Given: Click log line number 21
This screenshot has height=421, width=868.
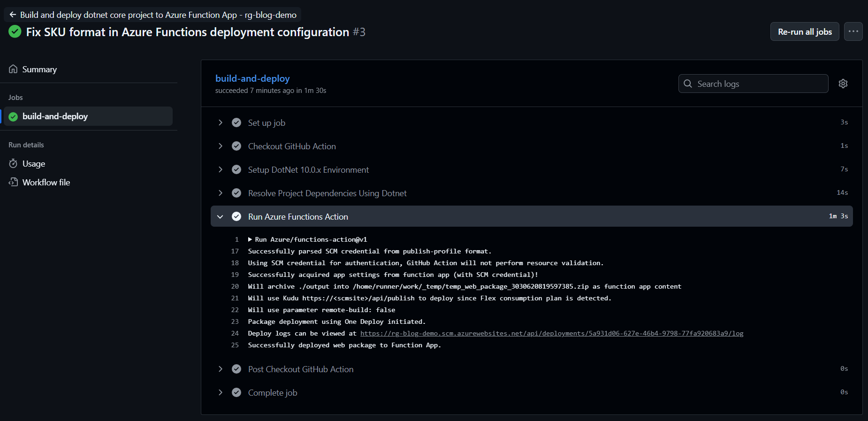Looking at the screenshot, I should point(235,298).
